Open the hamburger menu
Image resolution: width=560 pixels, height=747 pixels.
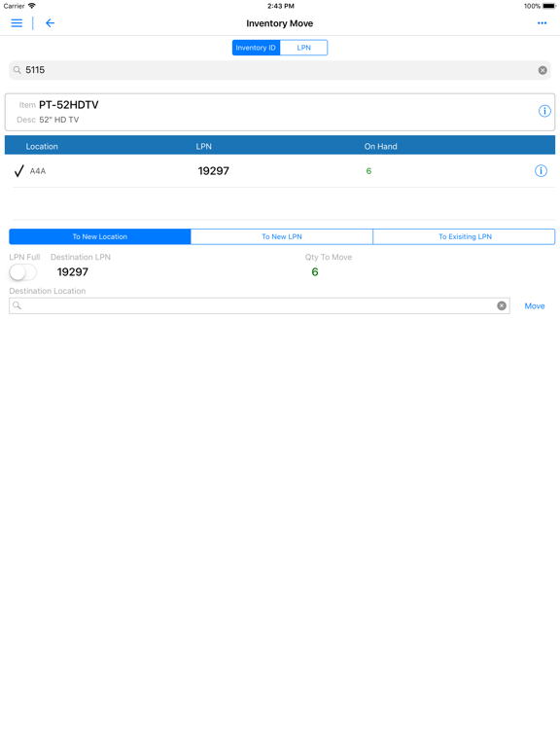coord(17,23)
